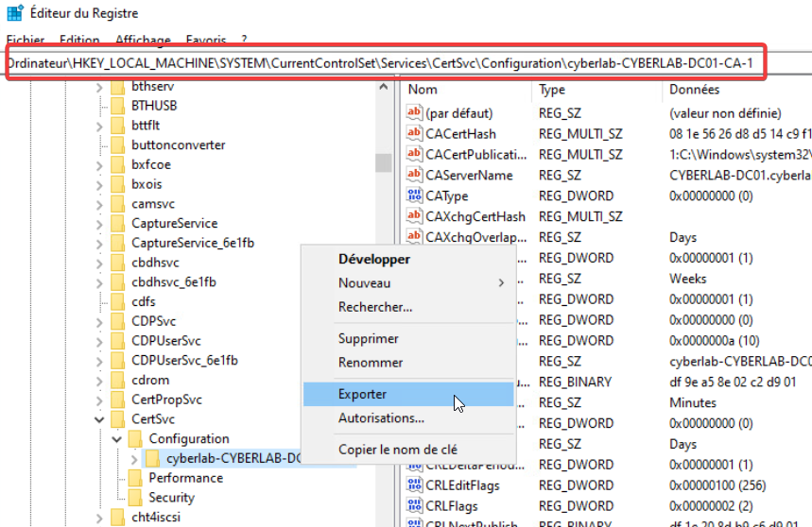Click the Registry Editor app icon in title bar
The image size is (812, 527).
click(15, 13)
